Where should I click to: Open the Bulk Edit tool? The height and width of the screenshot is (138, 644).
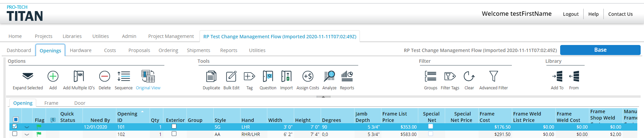[x=231, y=77]
